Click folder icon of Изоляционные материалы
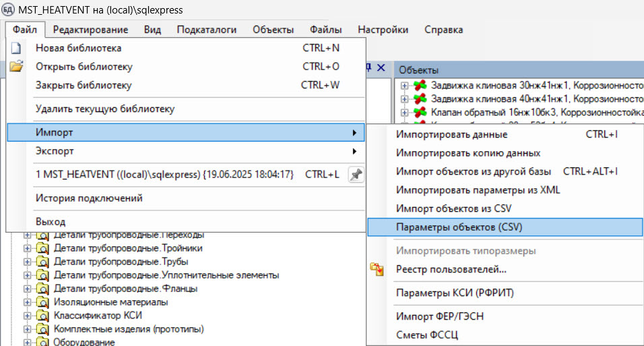 tap(42, 302)
